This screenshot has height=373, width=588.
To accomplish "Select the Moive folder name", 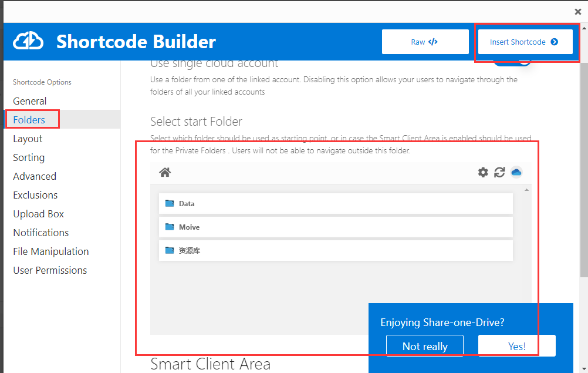I will (189, 227).
